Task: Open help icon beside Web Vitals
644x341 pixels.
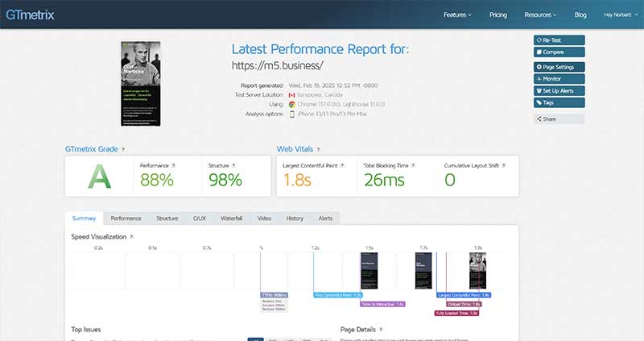Action: [x=320, y=149]
